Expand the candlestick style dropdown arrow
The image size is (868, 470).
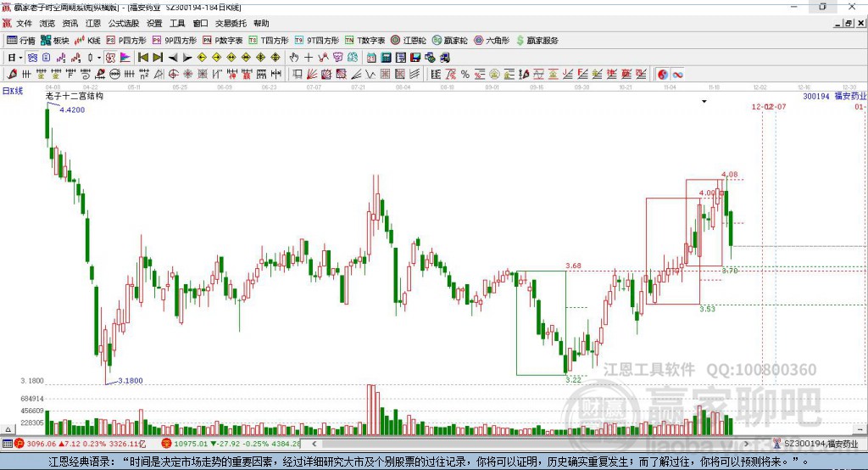pos(99,58)
